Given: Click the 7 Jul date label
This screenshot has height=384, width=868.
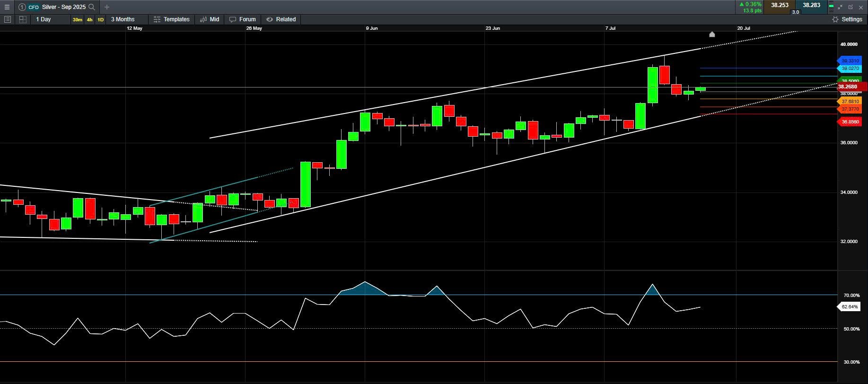Looking at the screenshot, I should pyautogui.click(x=610, y=28).
